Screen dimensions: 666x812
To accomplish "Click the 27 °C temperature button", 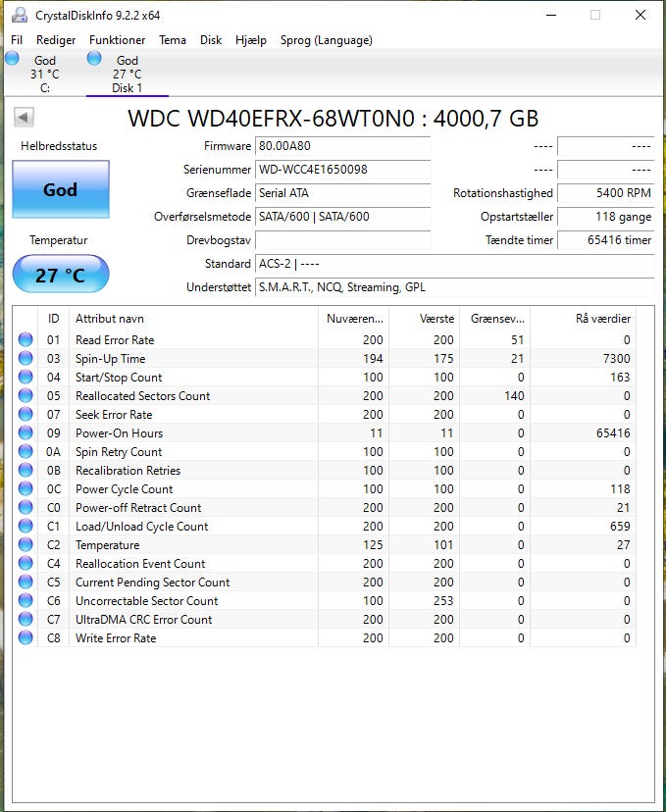I will [61, 275].
